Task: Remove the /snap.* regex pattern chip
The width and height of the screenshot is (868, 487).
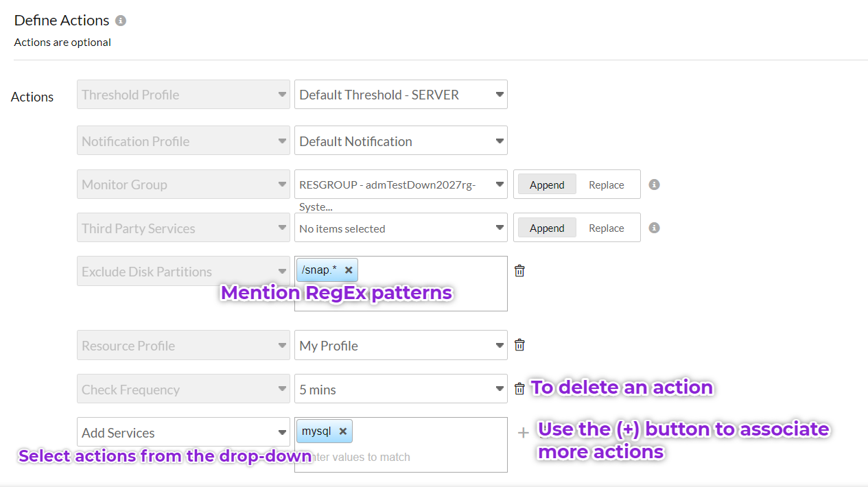Action: click(x=347, y=270)
